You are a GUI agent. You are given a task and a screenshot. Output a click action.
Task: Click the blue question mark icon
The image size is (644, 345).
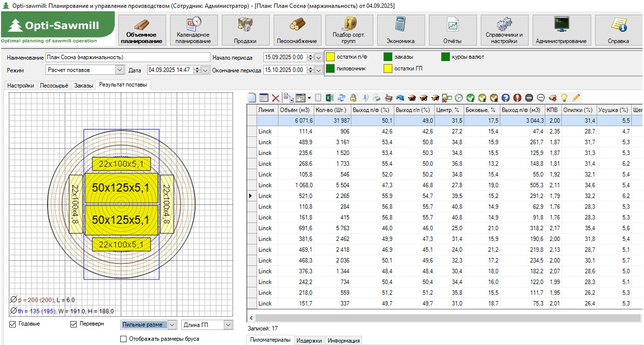coord(506,97)
